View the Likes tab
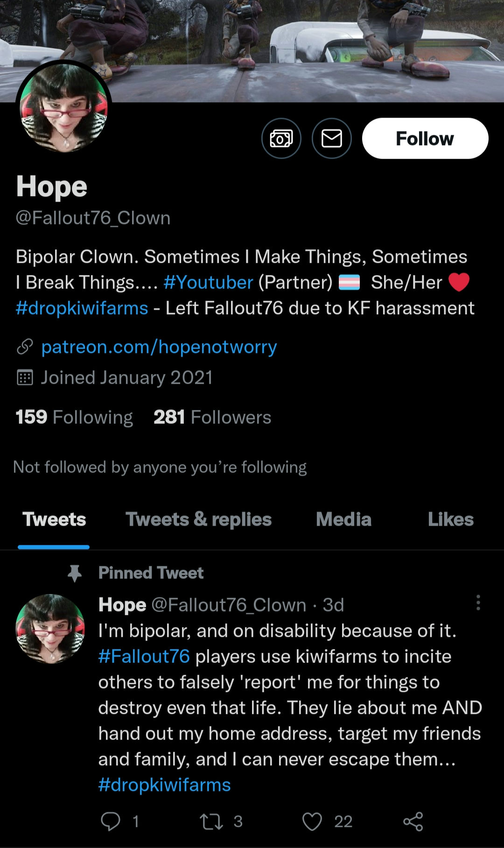 (x=451, y=520)
